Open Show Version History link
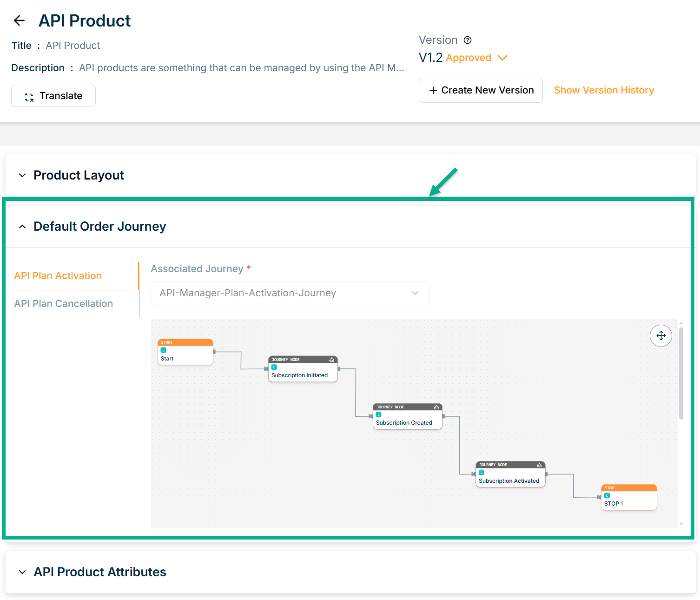Image resolution: width=700 pixels, height=600 pixels. tap(604, 90)
